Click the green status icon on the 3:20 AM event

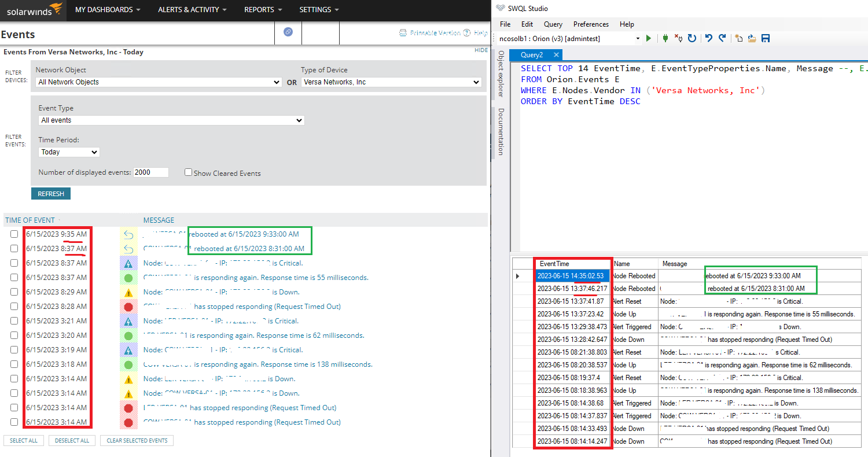[128, 336]
